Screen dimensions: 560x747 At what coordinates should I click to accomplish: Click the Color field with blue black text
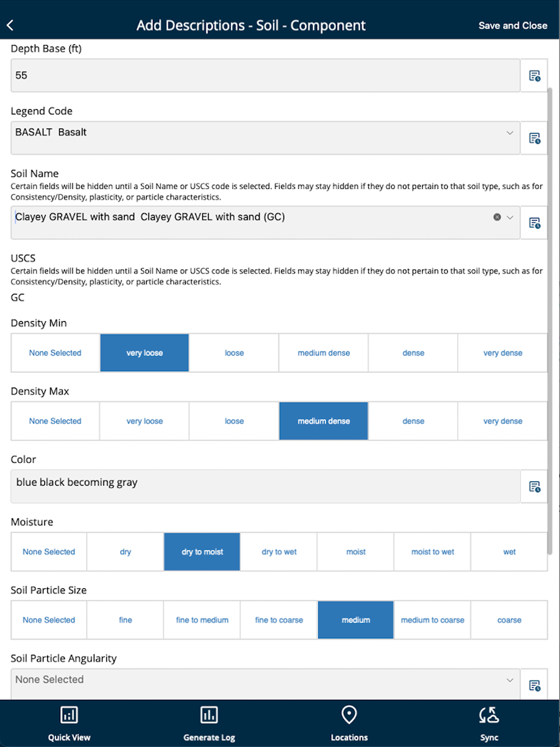[265, 486]
